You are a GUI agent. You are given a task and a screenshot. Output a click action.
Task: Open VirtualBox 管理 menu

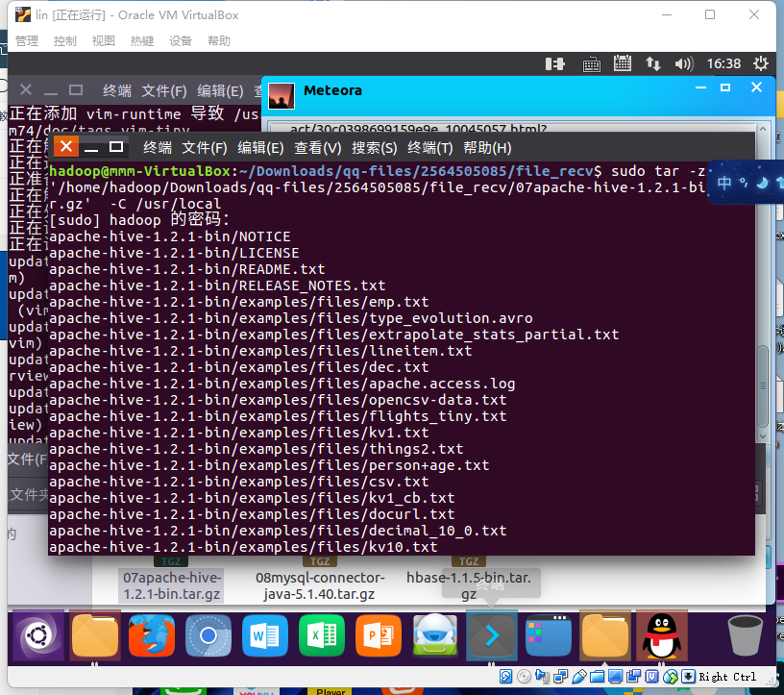(x=27, y=40)
